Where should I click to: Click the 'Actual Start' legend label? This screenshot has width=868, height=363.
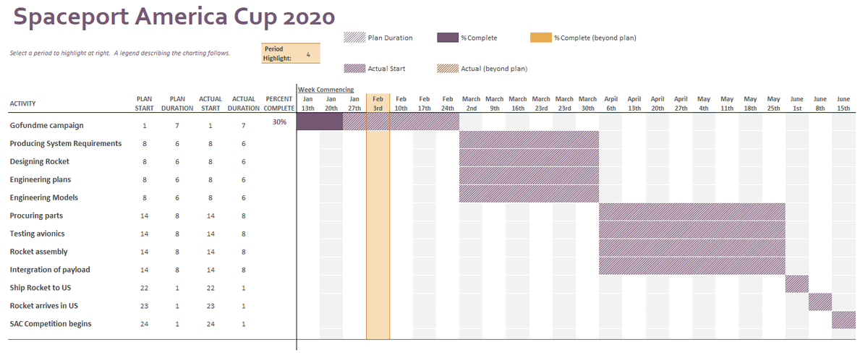[x=386, y=69]
